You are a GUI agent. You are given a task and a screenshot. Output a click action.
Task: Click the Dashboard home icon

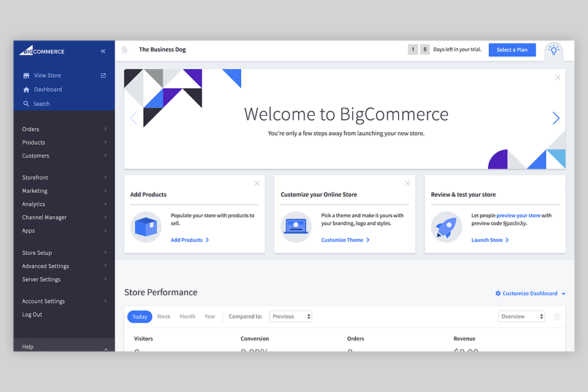coord(26,89)
